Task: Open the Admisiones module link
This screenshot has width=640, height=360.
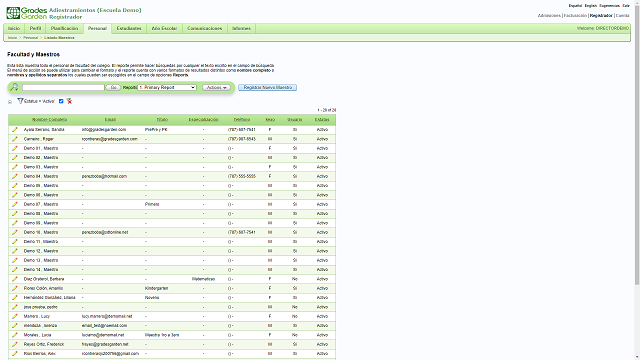Action: (x=549, y=16)
